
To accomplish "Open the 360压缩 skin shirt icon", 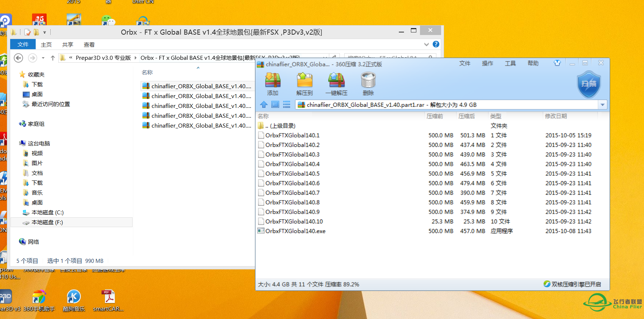I will coord(557,63).
